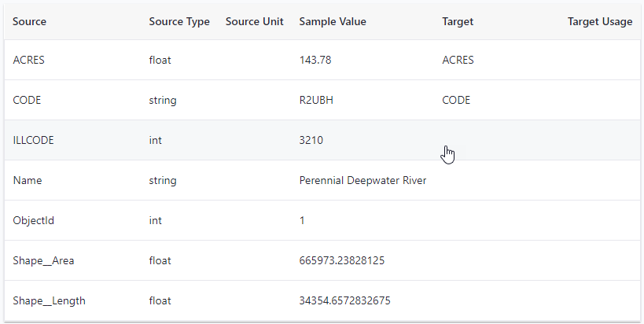Screen dimensions: 644x324
Task: Select the ACRES source row
Action: point(29,61)
